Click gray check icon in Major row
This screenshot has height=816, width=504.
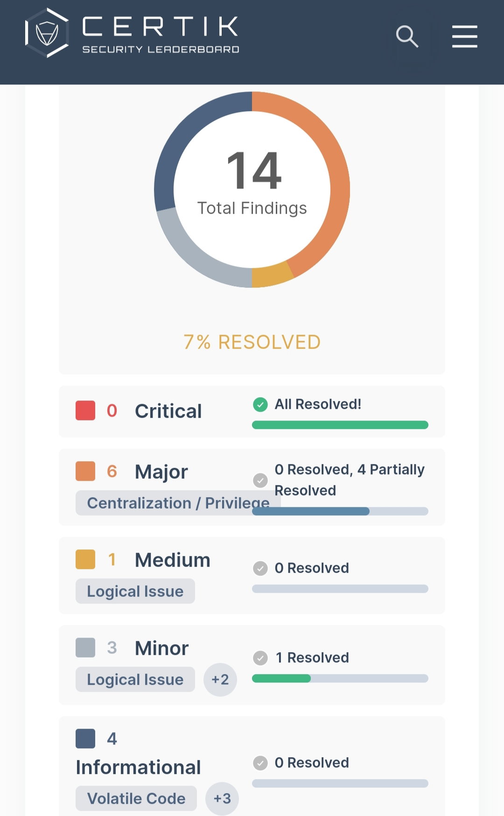tap(260, 480)
